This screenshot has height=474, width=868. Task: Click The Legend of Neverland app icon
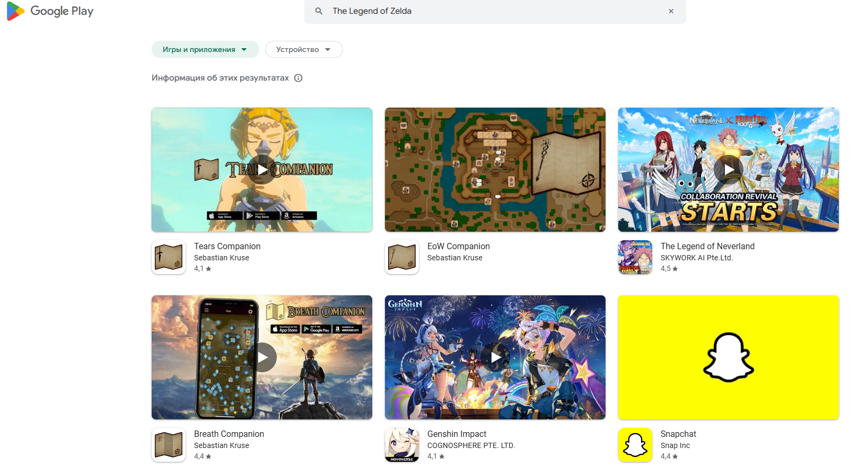[635, 257]
